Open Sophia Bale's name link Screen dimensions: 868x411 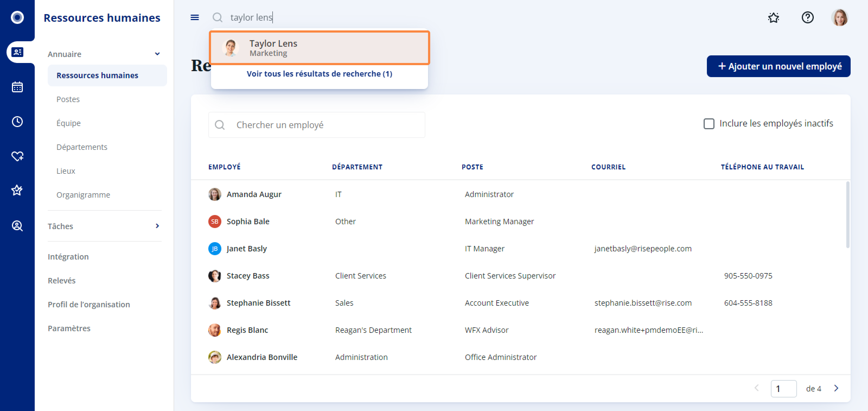click(x=248, y=222)
